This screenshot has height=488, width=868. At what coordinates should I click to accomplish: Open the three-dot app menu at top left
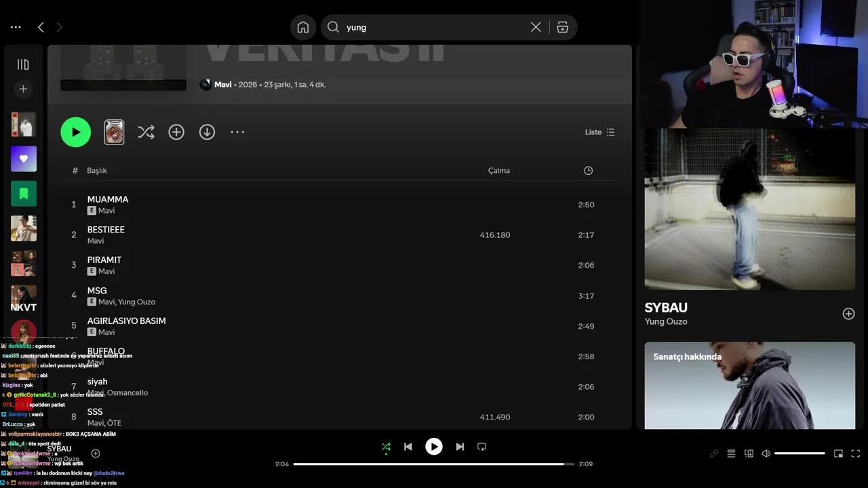(x=16, y=27)
